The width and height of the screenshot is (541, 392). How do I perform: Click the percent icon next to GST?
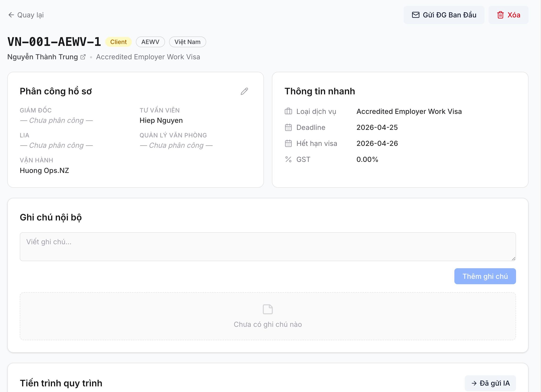288,159
